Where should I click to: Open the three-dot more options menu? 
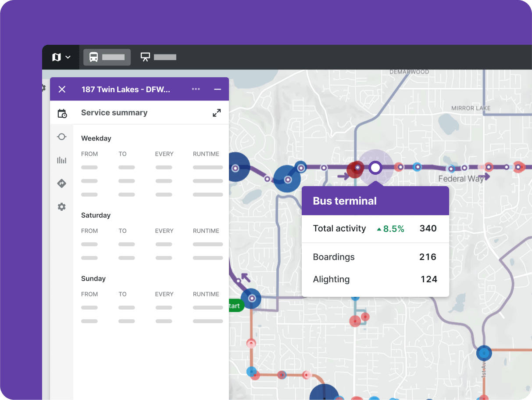point(196,90)
